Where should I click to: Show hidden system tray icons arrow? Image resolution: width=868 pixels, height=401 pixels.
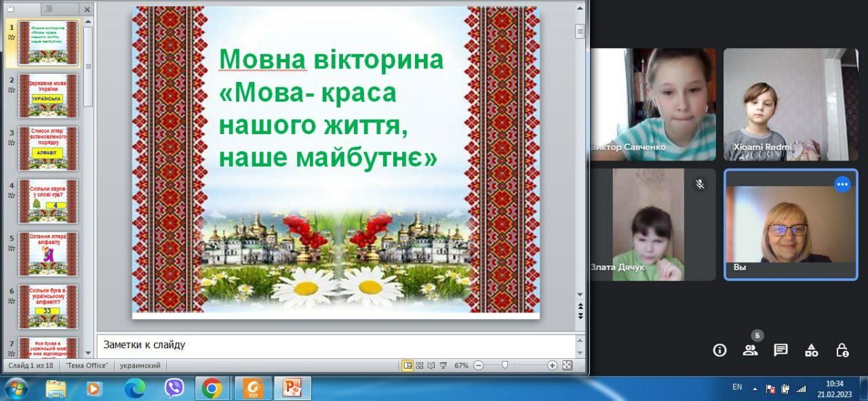coord(755,389)
